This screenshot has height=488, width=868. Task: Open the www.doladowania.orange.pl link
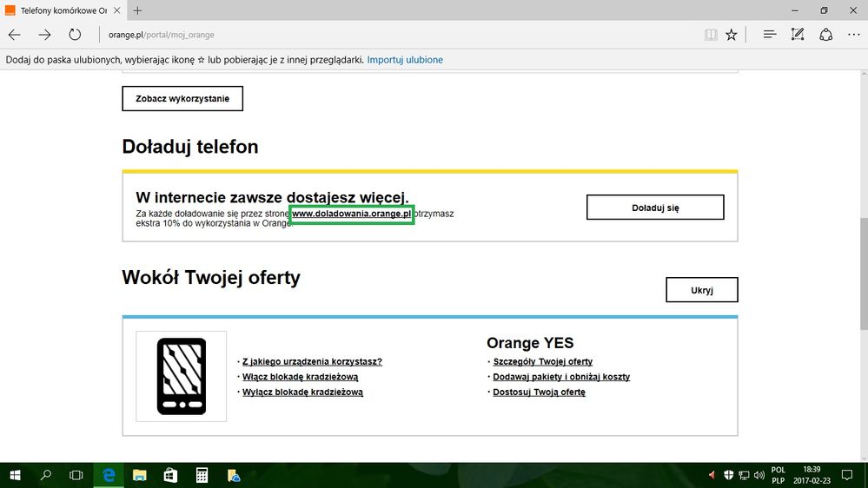(x=352, y=214)
